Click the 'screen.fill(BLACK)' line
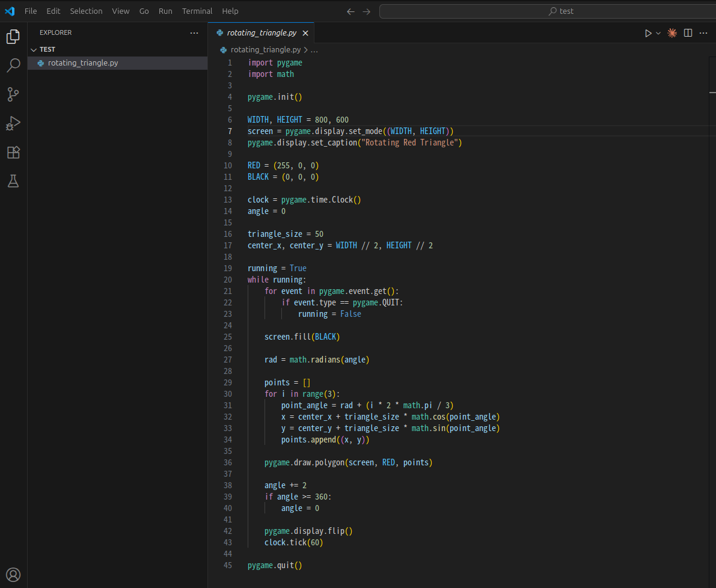 [x=302, y=337]
